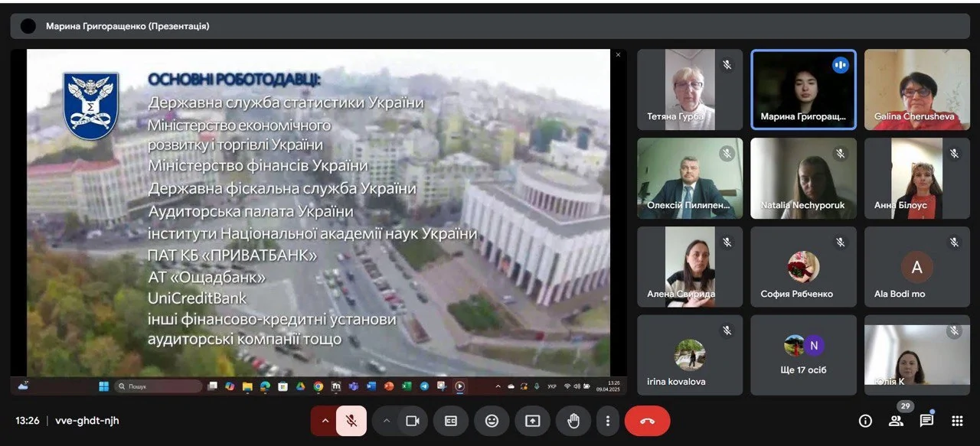
Task: Open more options three-dot menu
Action: click(607, 421)
